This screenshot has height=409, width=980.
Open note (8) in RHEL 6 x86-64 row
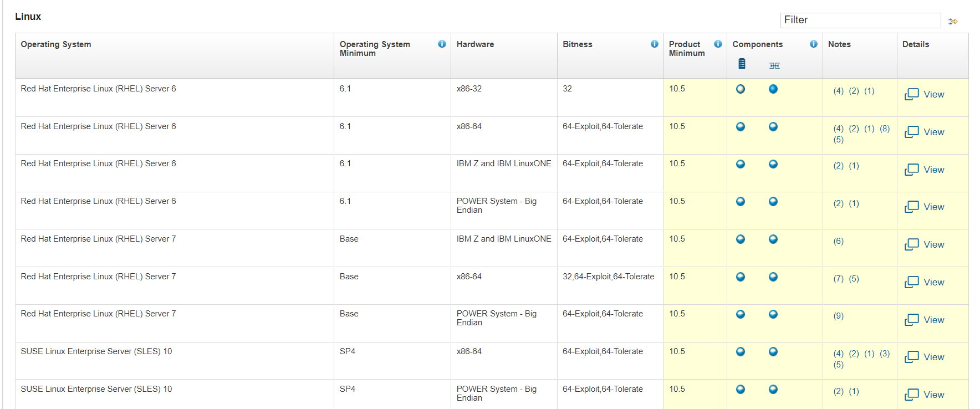click(885, 129)
